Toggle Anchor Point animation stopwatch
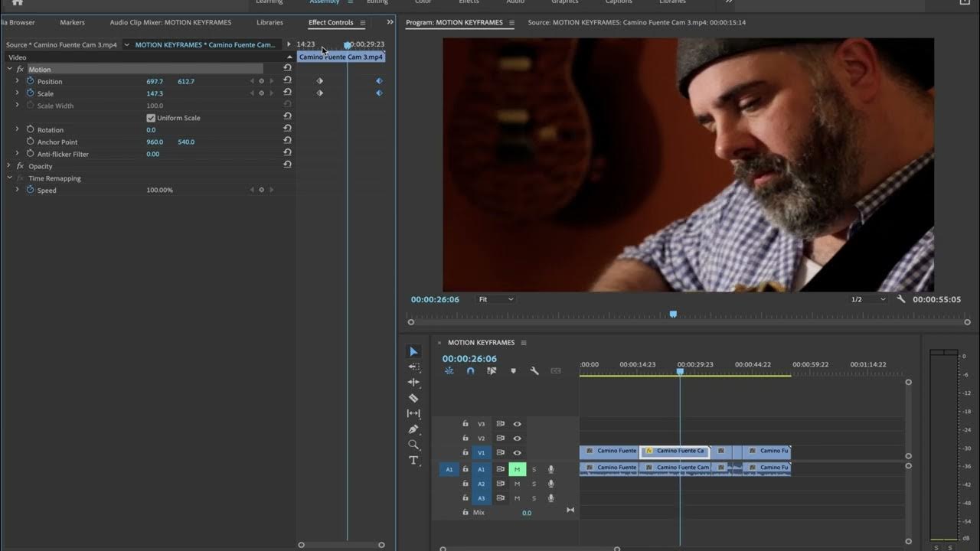The height and width of the screenshot is (551, 980). (31, 142)
